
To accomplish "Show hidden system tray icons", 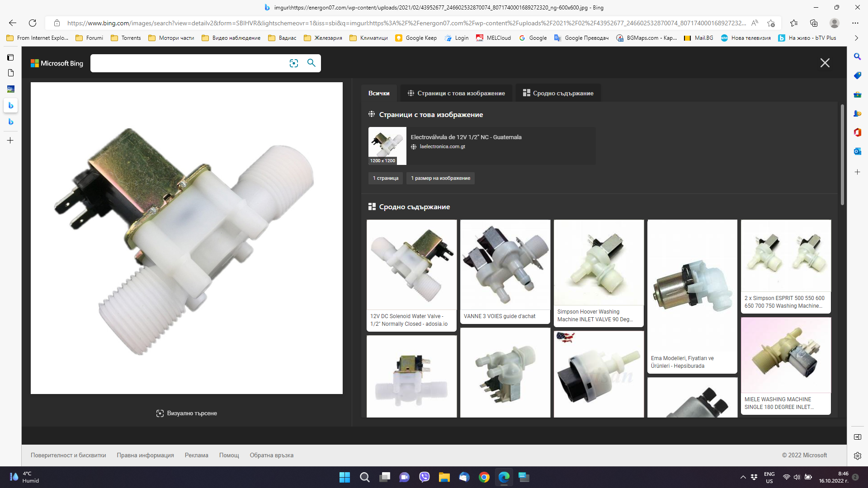I will coord(743,477).
